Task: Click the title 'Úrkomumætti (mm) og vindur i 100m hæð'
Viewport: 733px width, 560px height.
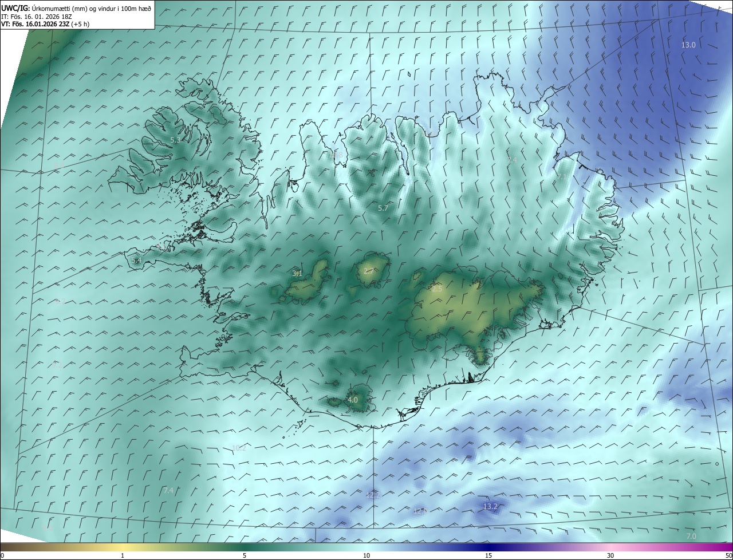Action: (x=92, y=9)
